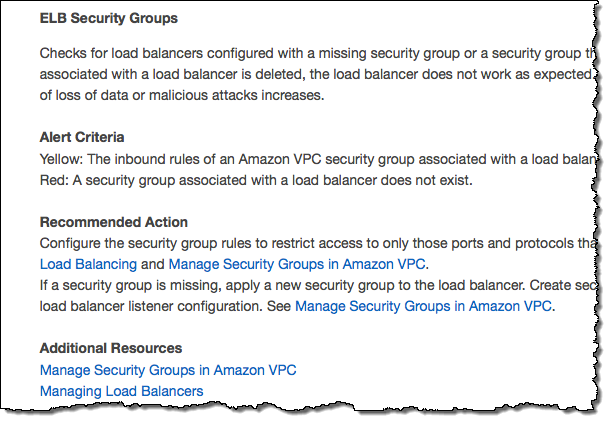Screen dimensions: 610x421
Task: Click the Alert Criteria heading
Action: tap(82, 137)
